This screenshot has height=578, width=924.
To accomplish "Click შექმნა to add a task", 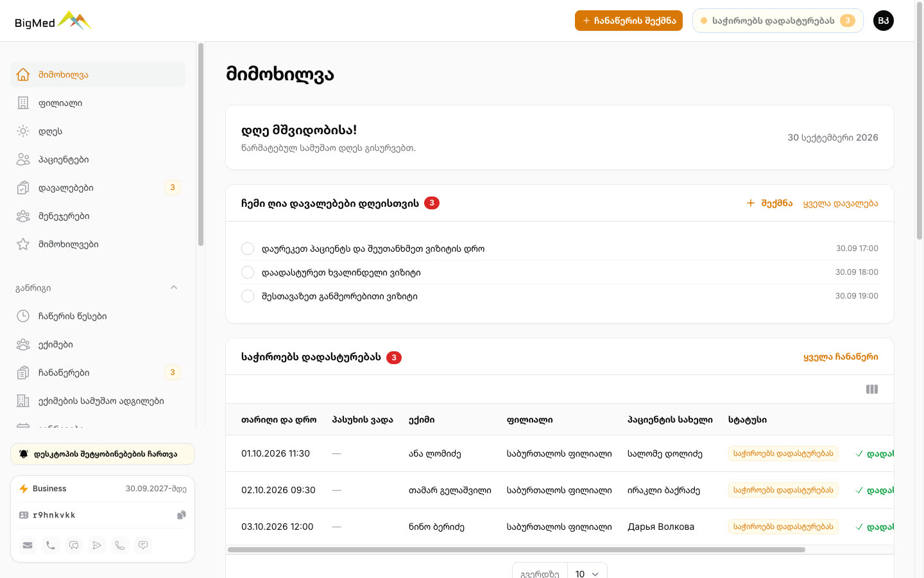I will pyautogui.click(x=769, y=203).
